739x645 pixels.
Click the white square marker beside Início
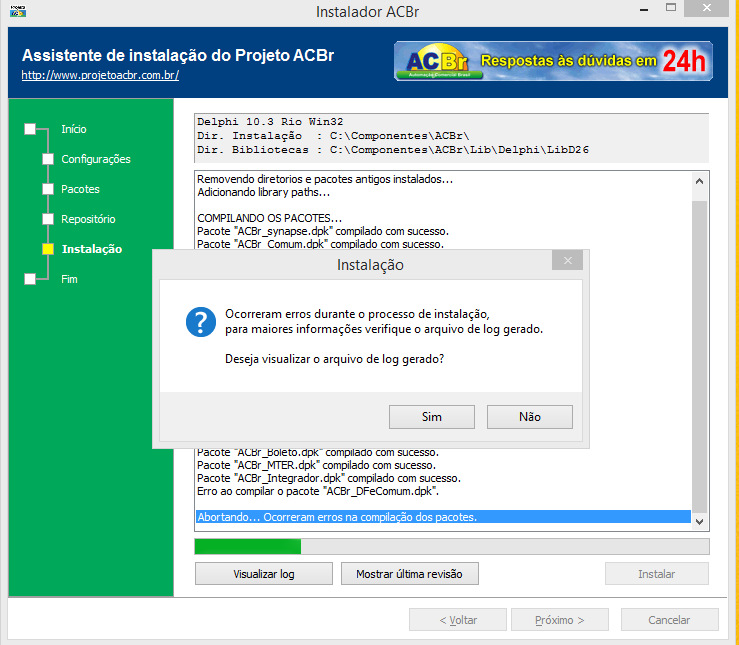pos(30,129)
